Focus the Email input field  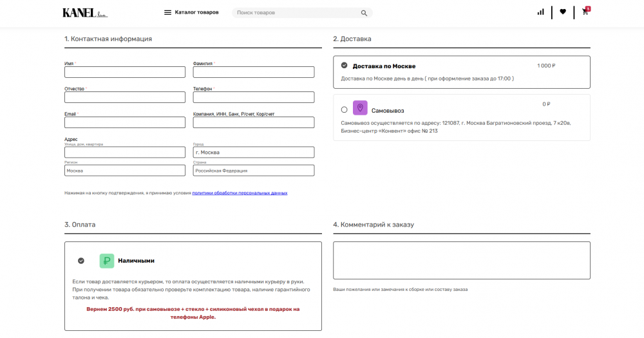click(124, 122)
